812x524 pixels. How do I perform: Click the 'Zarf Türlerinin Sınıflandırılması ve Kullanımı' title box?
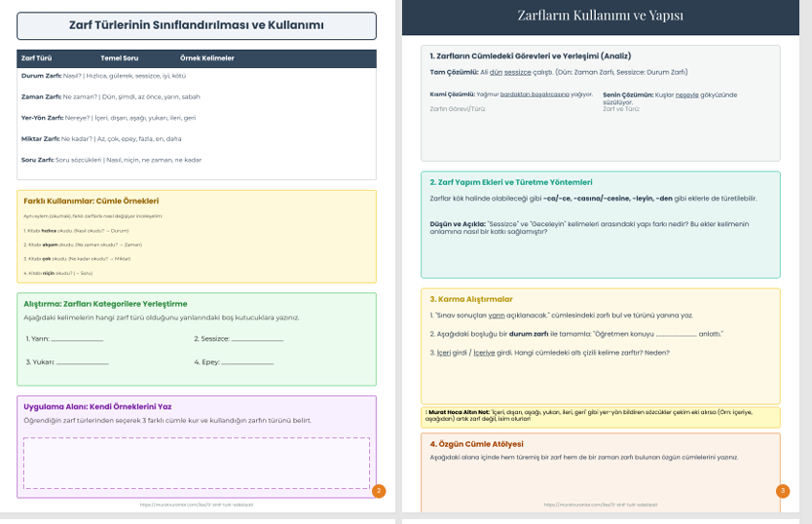196,25
